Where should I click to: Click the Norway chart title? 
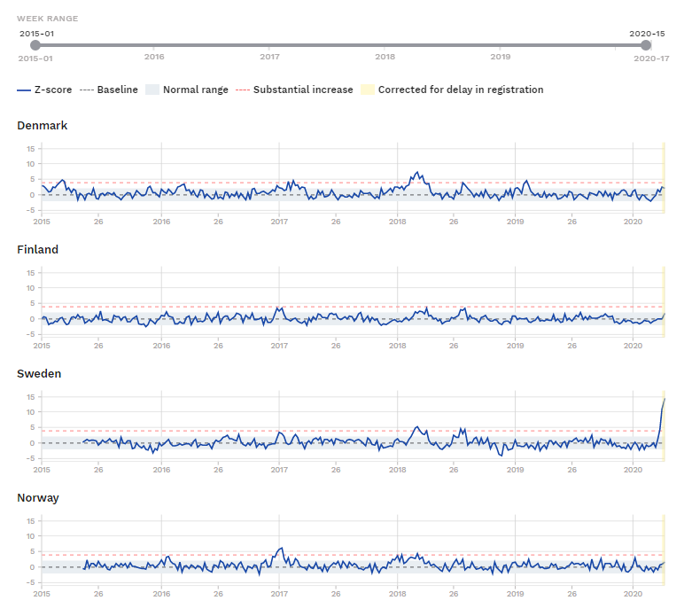[x=38, y=498]
